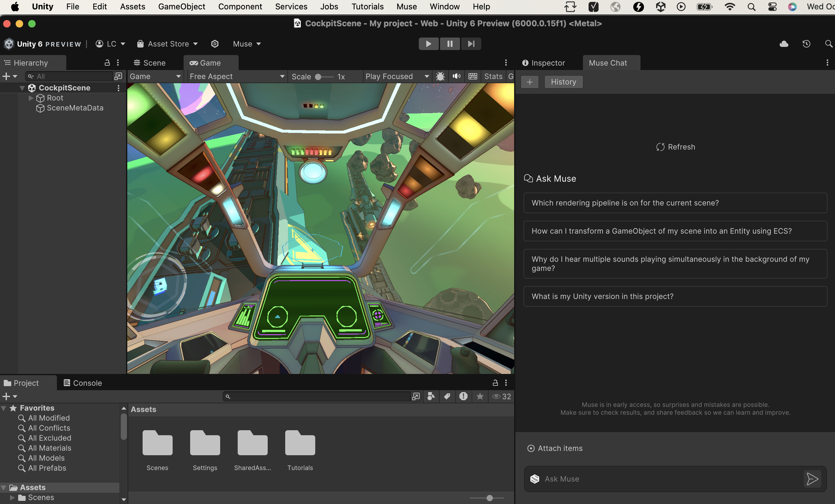Expand the Root object in Hierarchy

[31, 98]
